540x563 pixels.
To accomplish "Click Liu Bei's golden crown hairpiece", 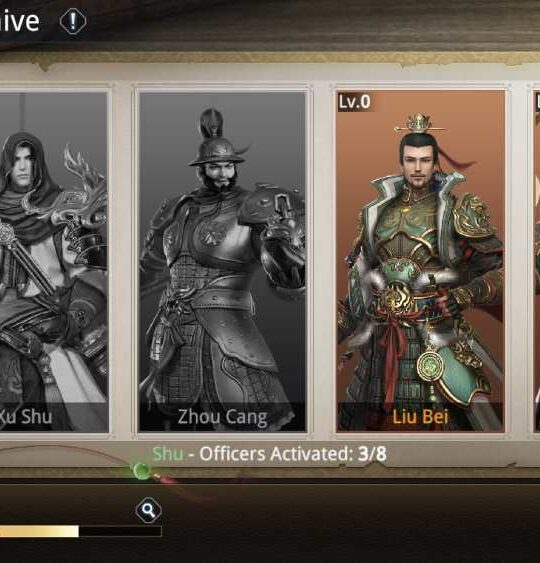I will tap(419, 124).
